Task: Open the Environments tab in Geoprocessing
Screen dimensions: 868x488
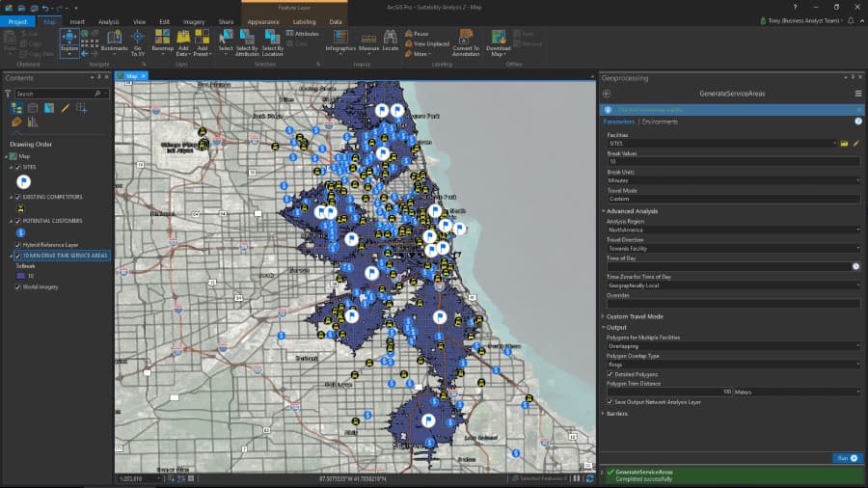Action: pos(660,122)
